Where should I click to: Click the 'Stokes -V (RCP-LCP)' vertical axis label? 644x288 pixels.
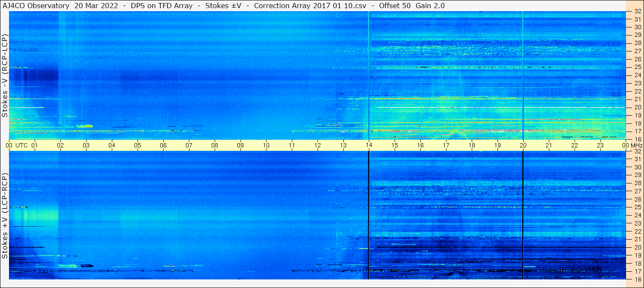pyautogui.click(x=5, y=75)
